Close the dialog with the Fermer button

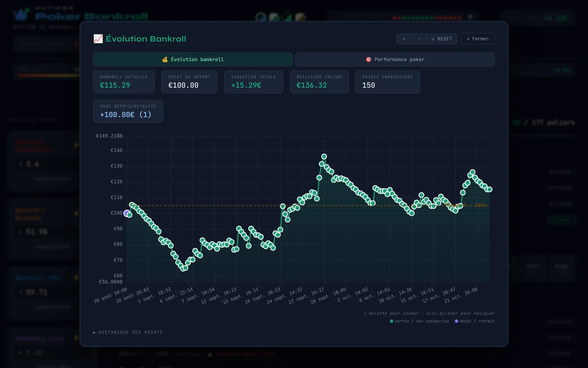pyautogui.click(x=478, y=39)
